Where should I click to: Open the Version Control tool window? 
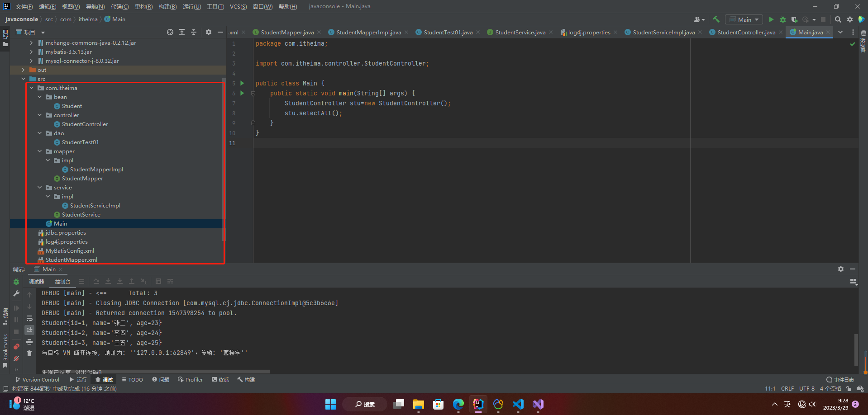(x=37, y=380)
